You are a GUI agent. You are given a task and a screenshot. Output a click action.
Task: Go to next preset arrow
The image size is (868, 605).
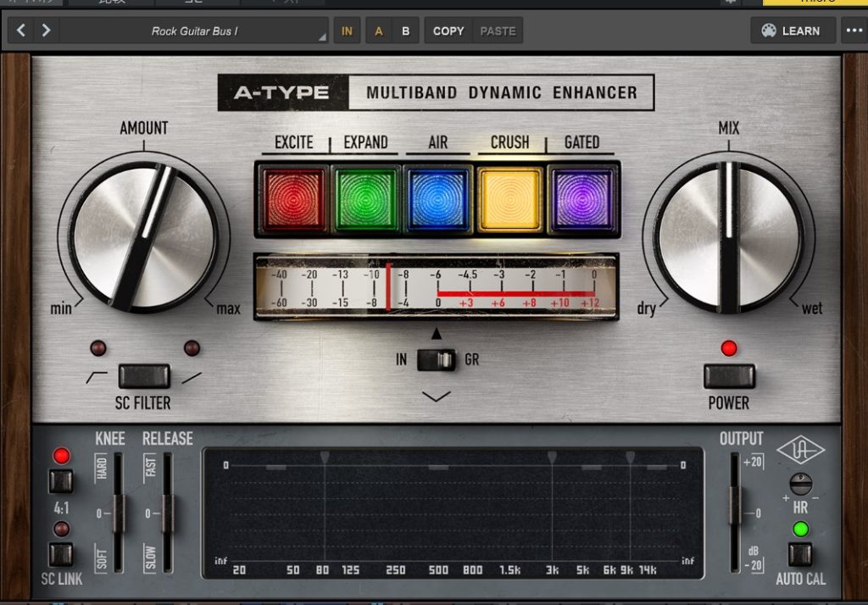(46, 31)
